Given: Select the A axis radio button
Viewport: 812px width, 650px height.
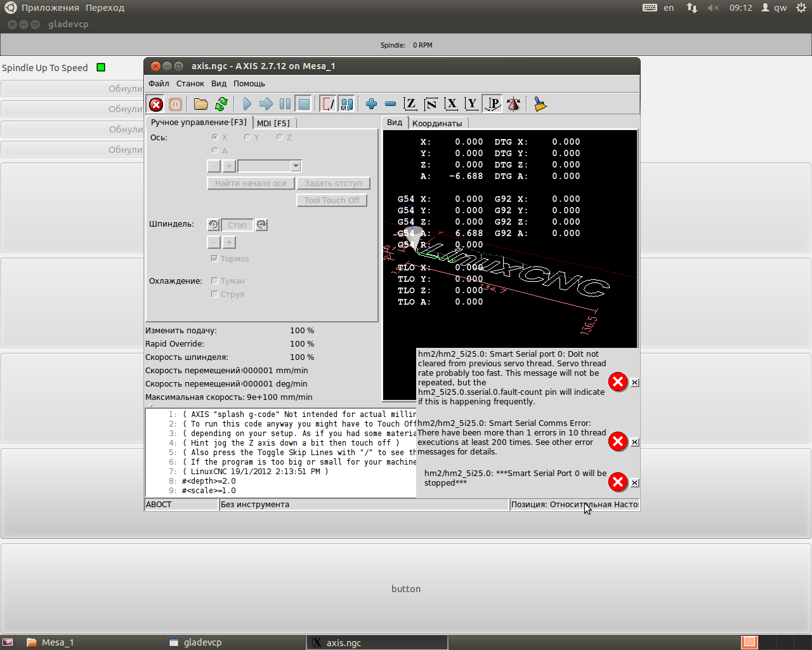Looking at the screenshot, I should [x=215, y=150].
